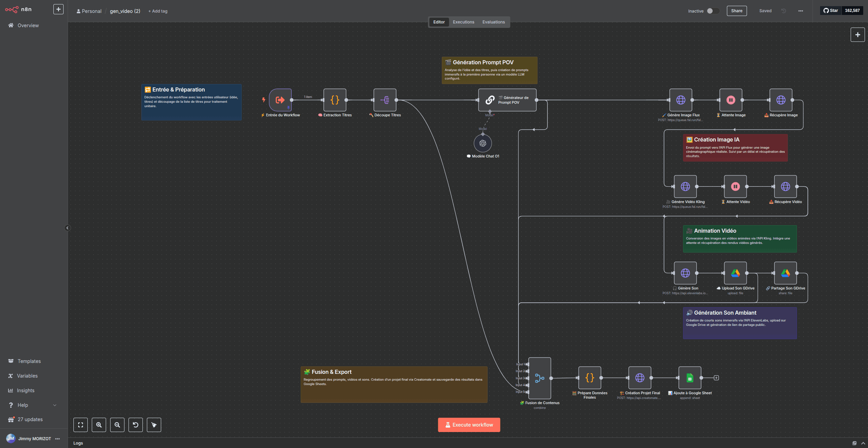Open the Insights section in sidebar
The width and height of the screenshot is (868, 448).
click(25, 390)
